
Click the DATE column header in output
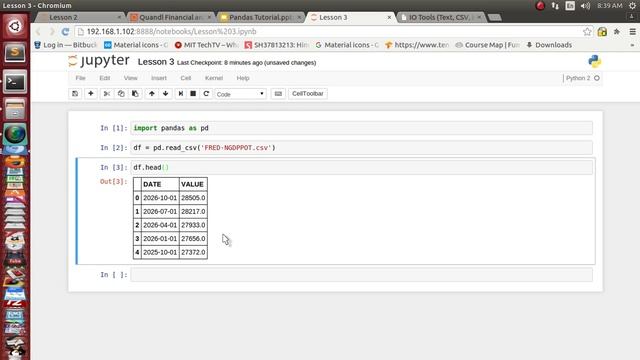(x=160, y=184)
